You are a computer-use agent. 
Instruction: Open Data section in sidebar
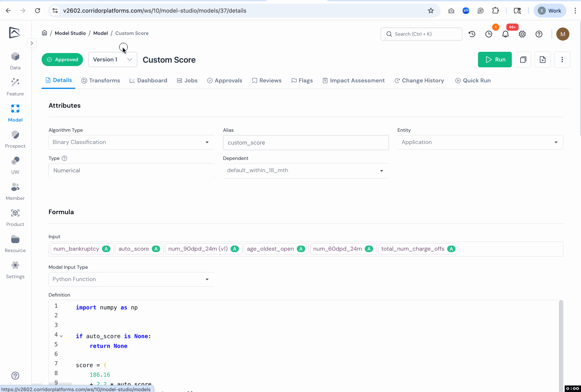click(15, 61)
